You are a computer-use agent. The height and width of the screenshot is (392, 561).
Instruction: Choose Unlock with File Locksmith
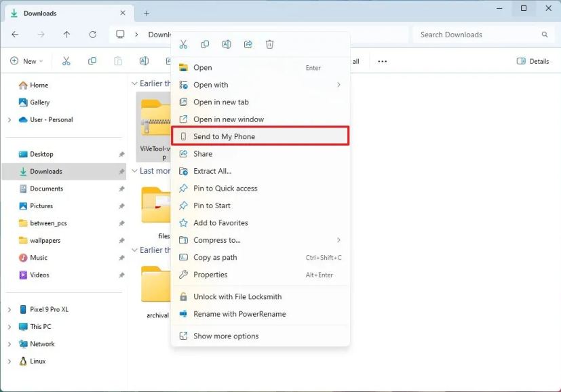tap(260, 296)
